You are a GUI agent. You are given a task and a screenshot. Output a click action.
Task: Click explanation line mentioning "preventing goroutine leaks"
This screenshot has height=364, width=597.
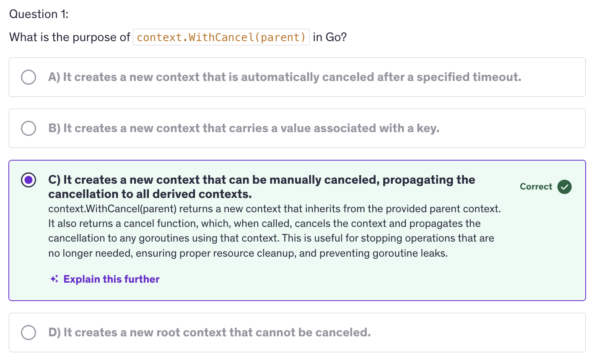(248, 253)
